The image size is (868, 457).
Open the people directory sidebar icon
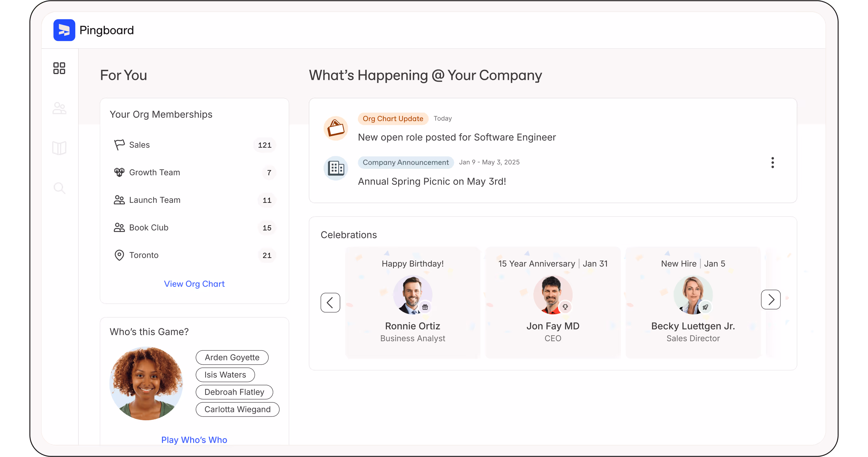point(59,108)
